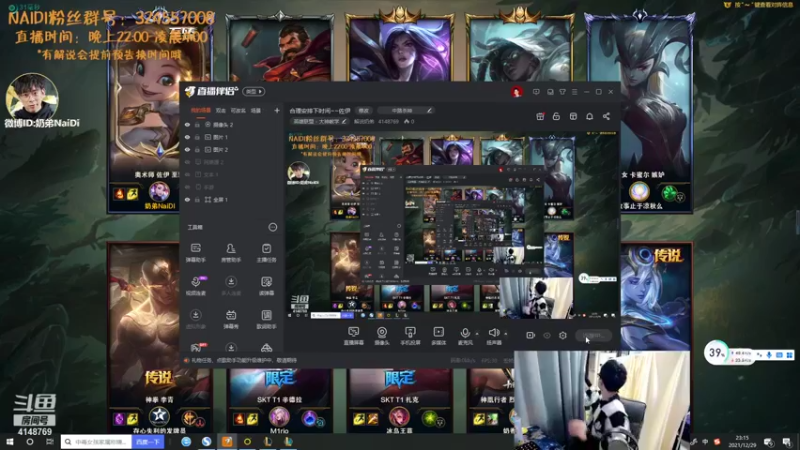Lock the 摄像头 2 source
The height and width of the screenshot is (450, 800).
(197, 124)
